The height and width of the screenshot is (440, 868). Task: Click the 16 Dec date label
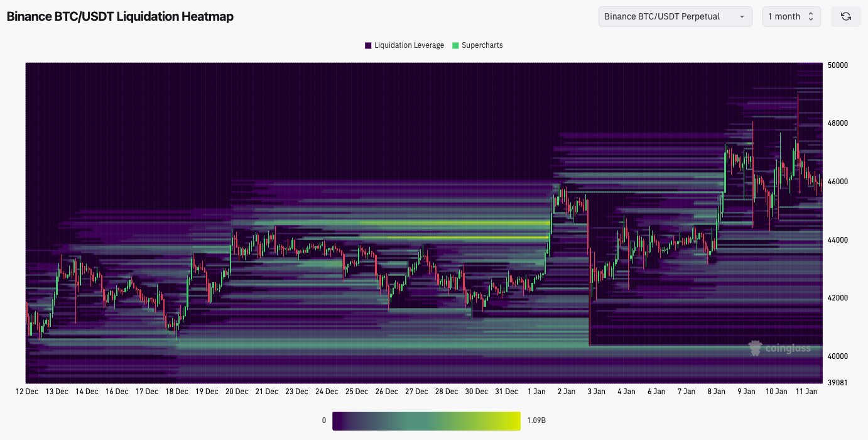tap(117, 392)
